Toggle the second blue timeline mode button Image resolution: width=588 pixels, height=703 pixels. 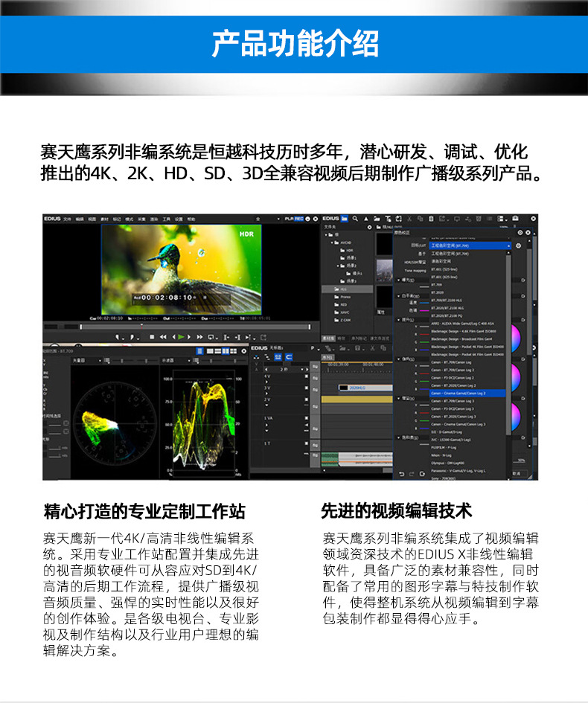tap(289, 357)
